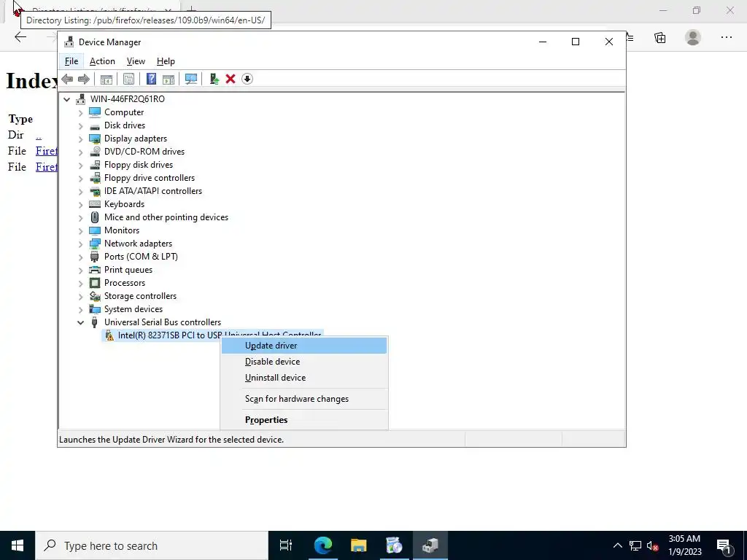Open the File menu
Image resolution: width=747 pixels, height=560 pixels.
coord(71,61)
